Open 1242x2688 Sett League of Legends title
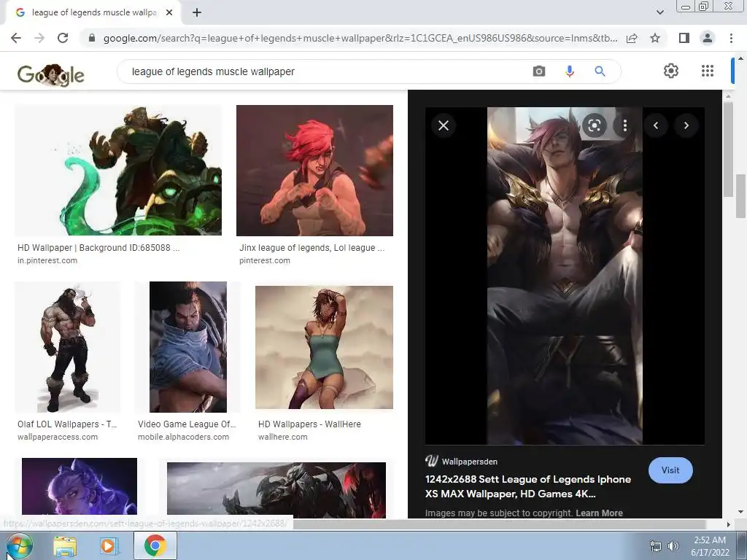 click(528, 486)
